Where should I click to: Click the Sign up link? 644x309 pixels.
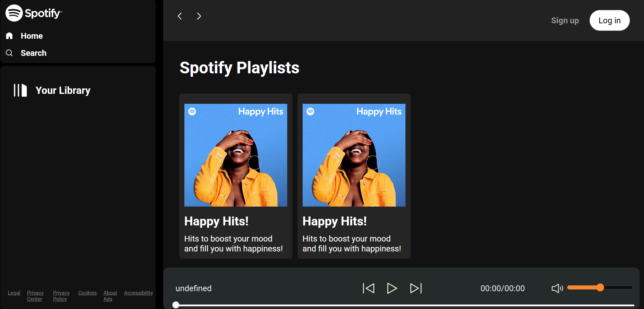pos(565,21)
